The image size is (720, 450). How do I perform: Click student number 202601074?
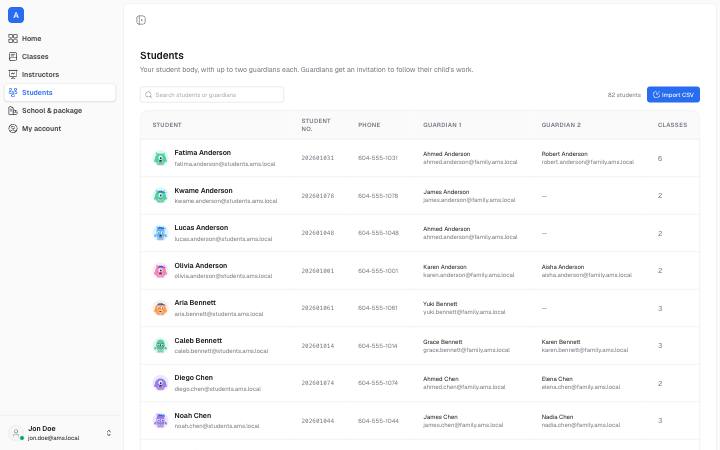[x=318, y=383]
